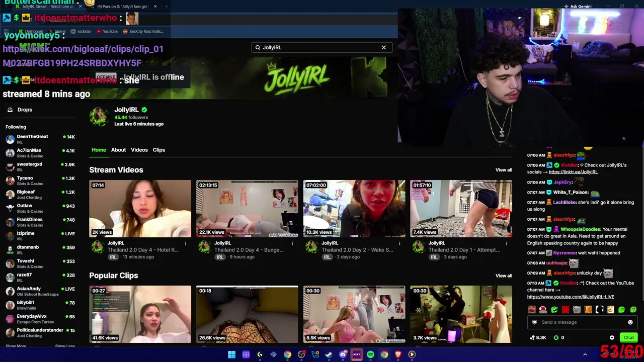The width and height of the screenshot is (644, 362).
Task: Click the billybill1 avatar in Following list
Action: [10, 305]
